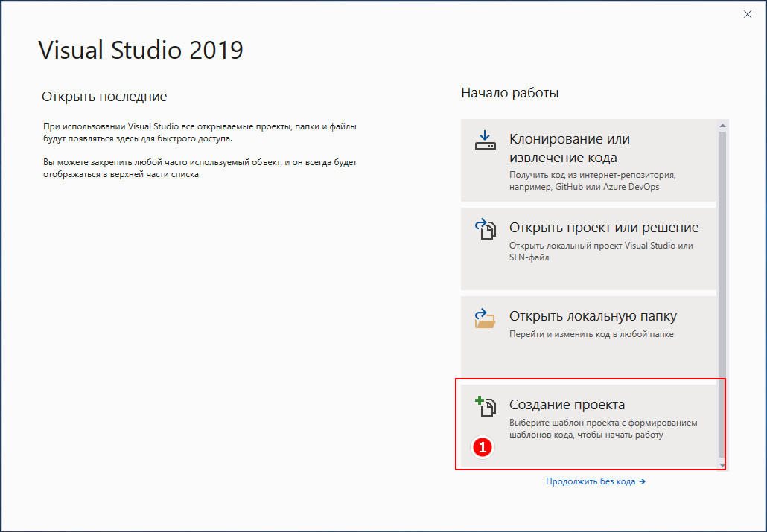Click paragraph 'При использовании Visual Studio все открываемые проекты'
Image resolution: width=767 pixels, height=532 pixels.
point(200,132)
